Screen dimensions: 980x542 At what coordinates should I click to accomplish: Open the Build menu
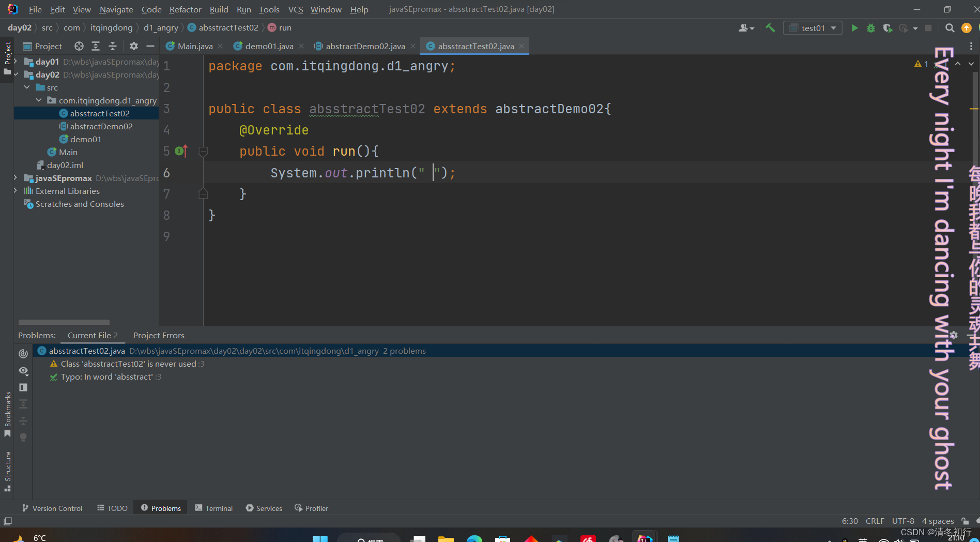[219, 9]
